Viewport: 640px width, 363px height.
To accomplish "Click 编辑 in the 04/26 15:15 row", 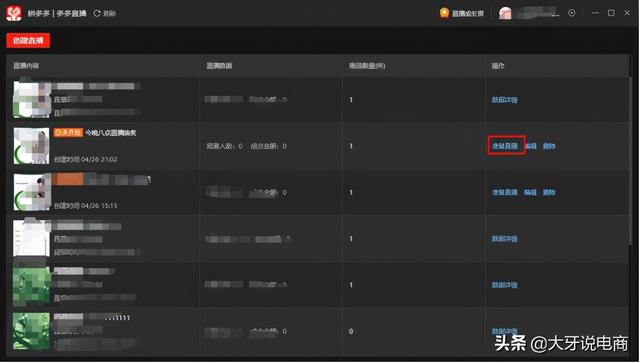I will coord(531,192).
